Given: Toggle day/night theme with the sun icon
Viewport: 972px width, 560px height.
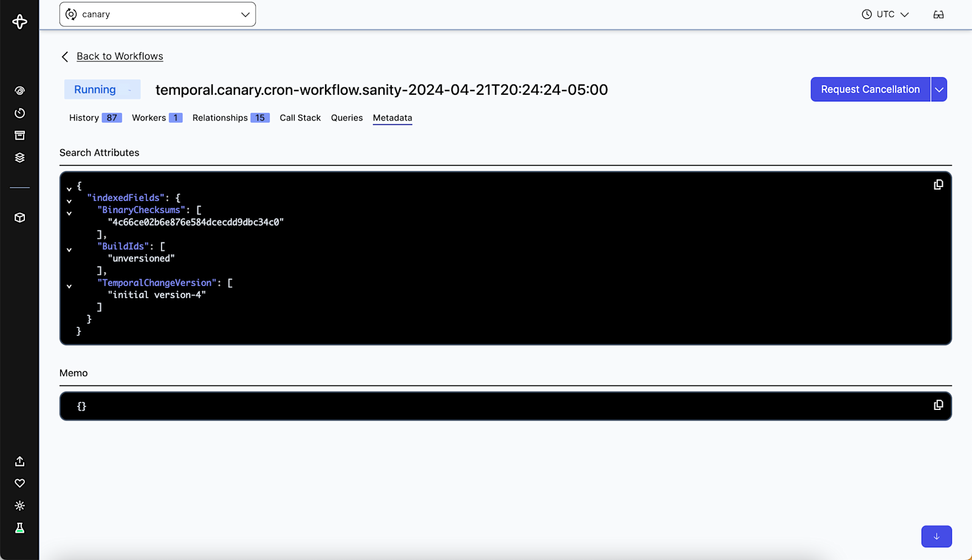Looking at the screenshot, I should (19, 506).
